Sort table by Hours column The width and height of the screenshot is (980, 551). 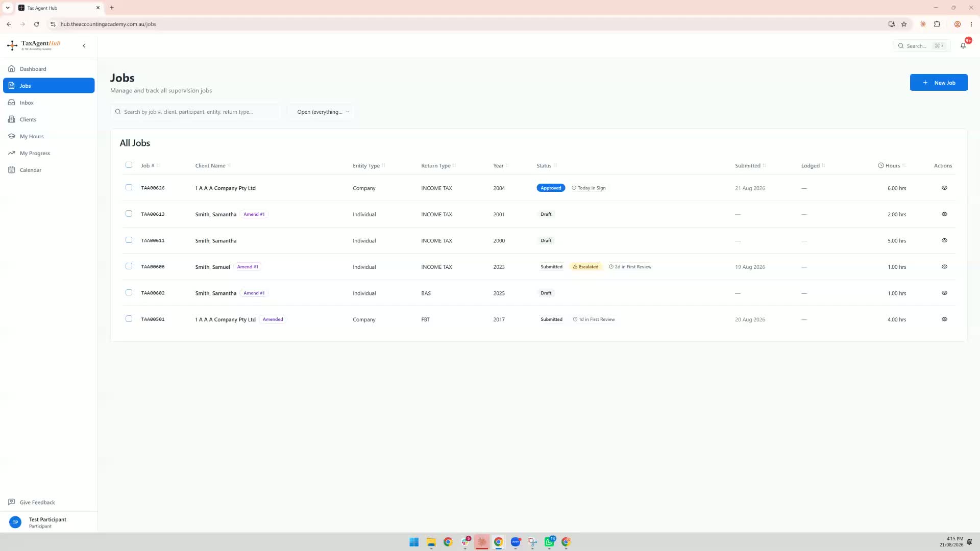[892, 166]
